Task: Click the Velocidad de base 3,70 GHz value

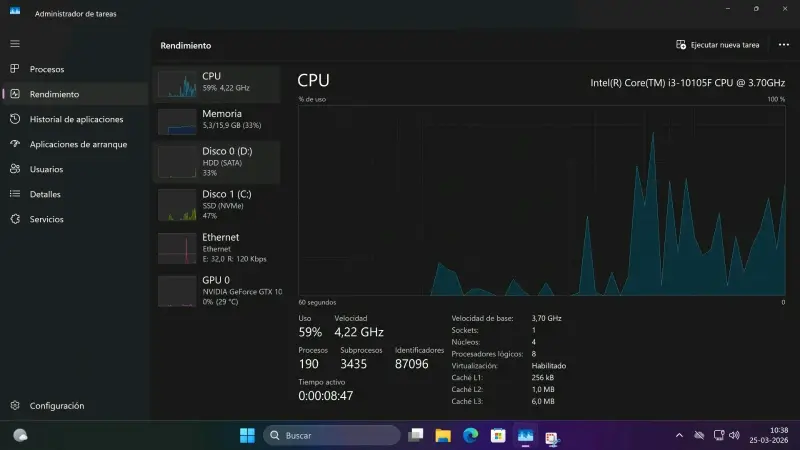Action: tap(546, 318)
